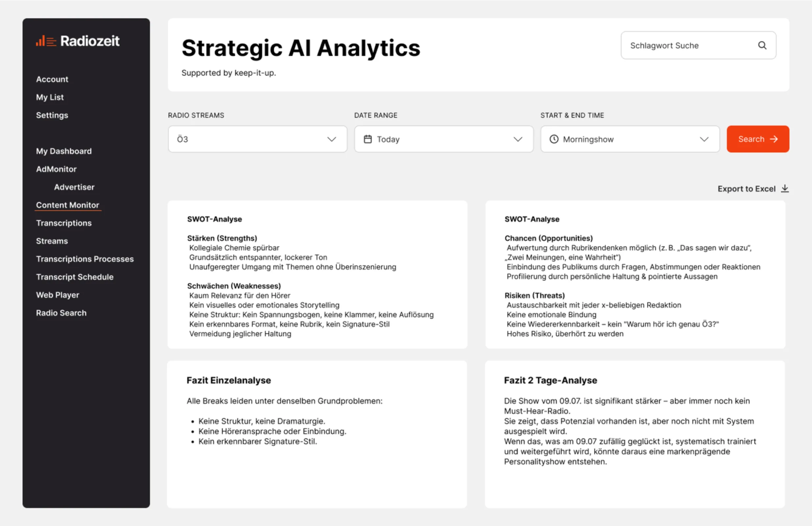Open the Transcriptions section
Viewport: 812px width, 526px height.
tap(63, 223)
